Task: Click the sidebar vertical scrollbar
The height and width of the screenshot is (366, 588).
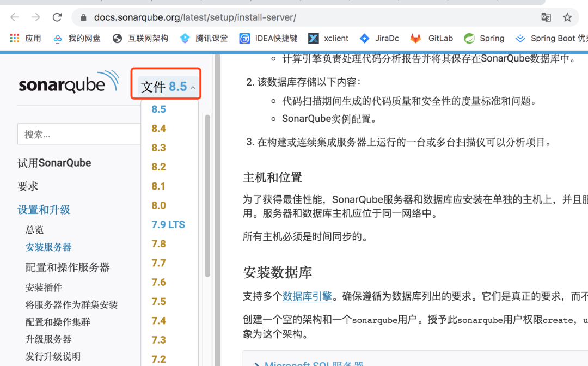Action: click(x=207, y=196)
